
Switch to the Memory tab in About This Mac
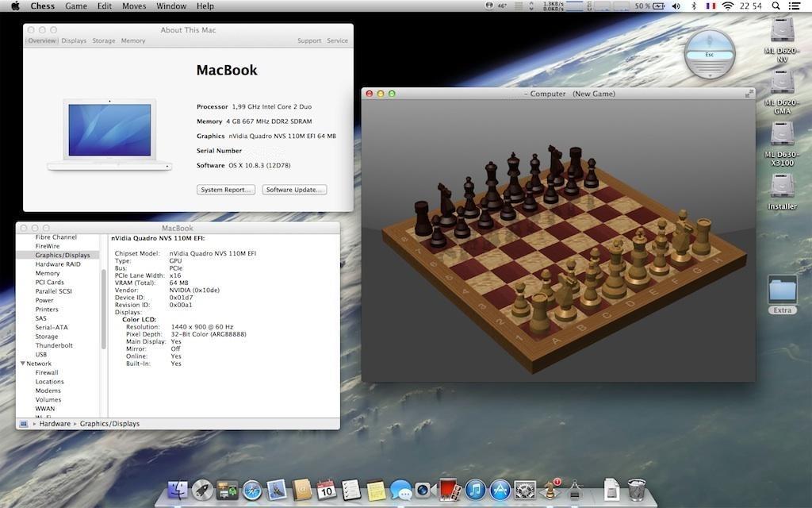click(x=133, y=40)
